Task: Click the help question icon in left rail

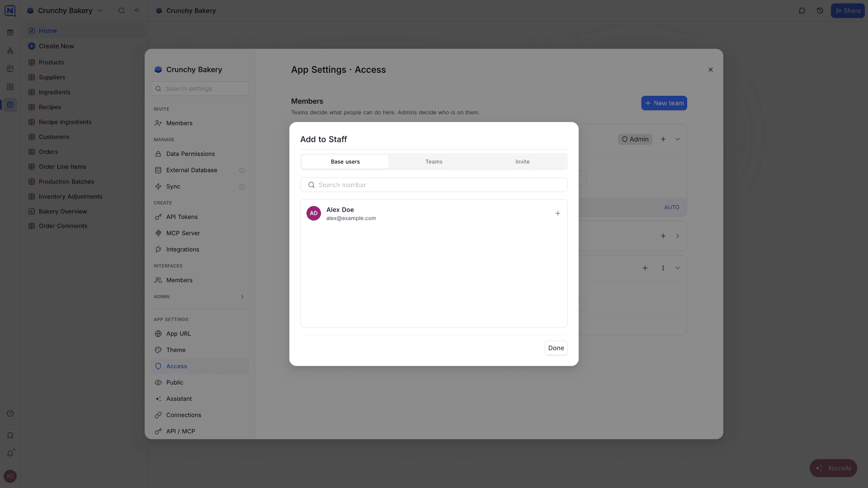Action: tap(10, 413)
